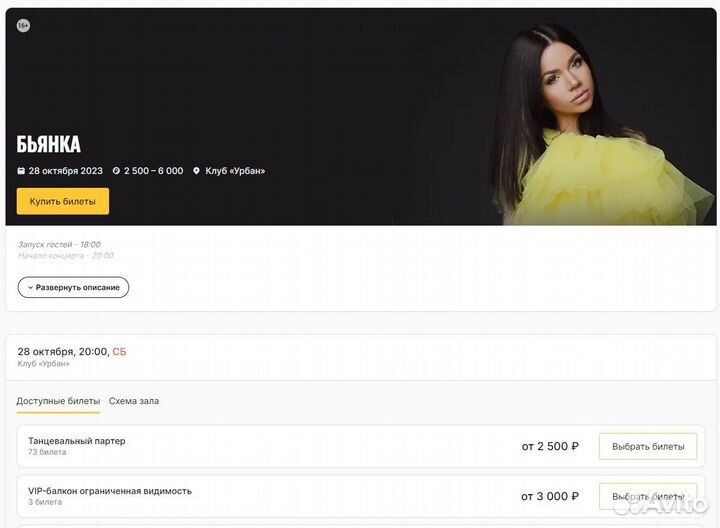Click the Avito watermark logo
The width and height of the screenshot is (720, 528).
pyautogui.click(x=660, y=505)
